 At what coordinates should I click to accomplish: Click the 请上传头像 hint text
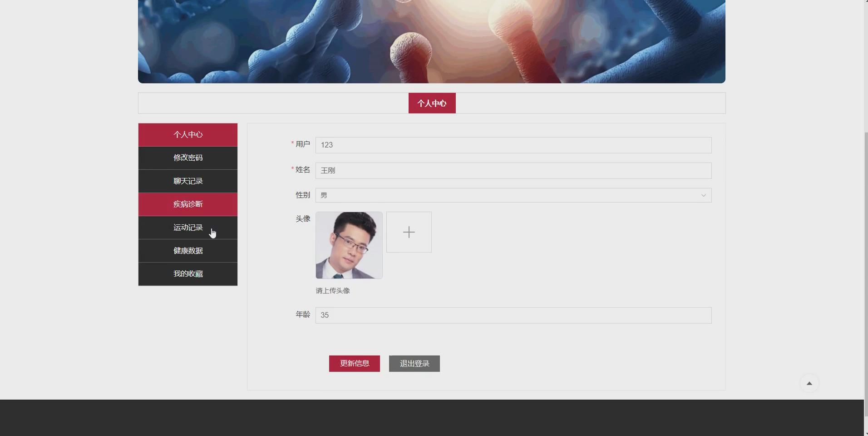[x=333, y=291]
